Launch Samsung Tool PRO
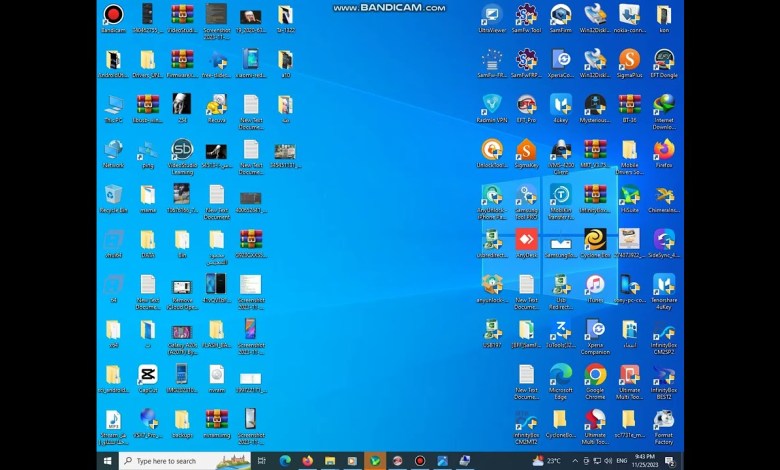The width and height of the screenshot is (780, 470). [x=526, y=201]
